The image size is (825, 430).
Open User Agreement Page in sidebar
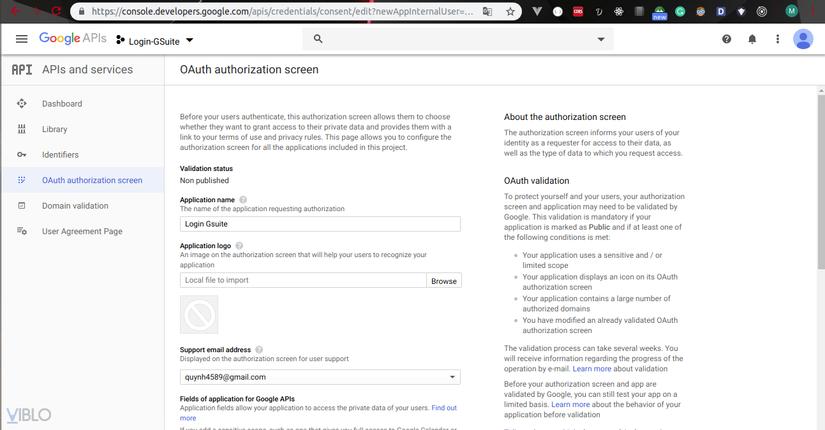coord(82,231)
